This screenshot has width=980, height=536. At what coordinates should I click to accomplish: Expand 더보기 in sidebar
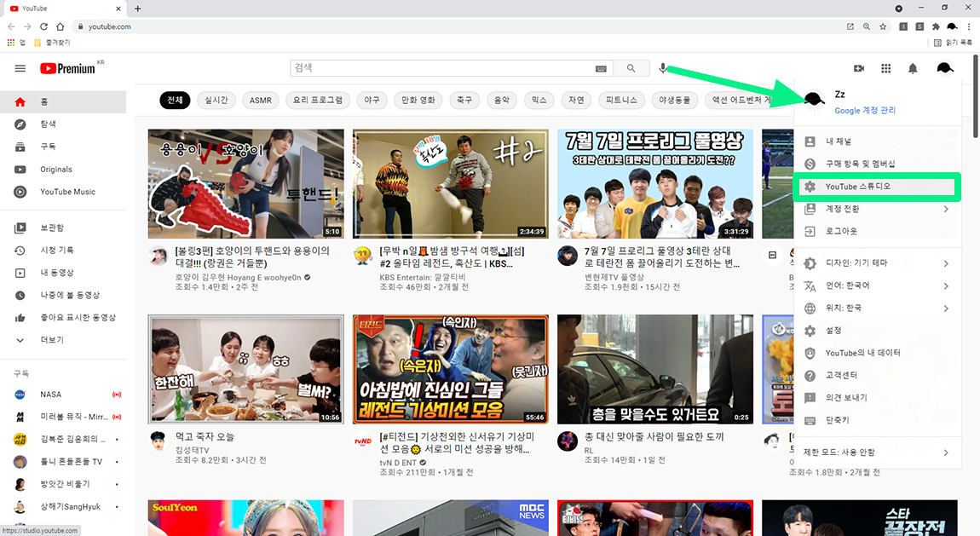click(63, 340)
